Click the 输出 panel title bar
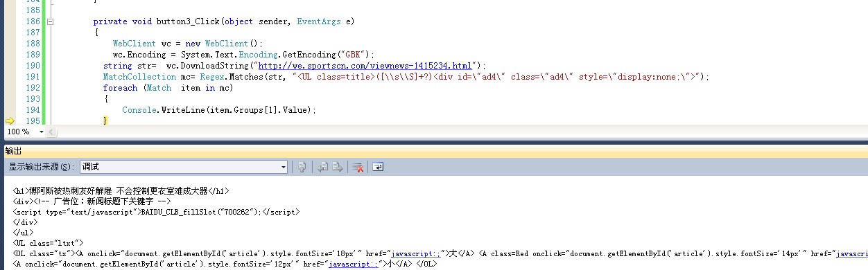 point(434,151)
